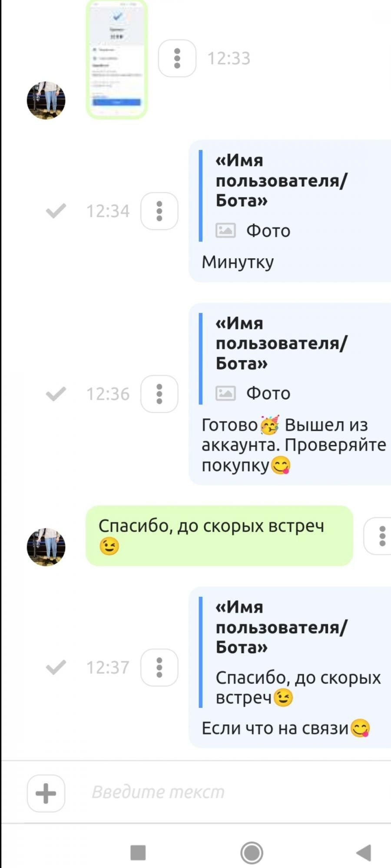The height and width of the screenshot is (868, 391).
Task: Tap the Android back navigation arrow
Action: click(x=364, y=852)
